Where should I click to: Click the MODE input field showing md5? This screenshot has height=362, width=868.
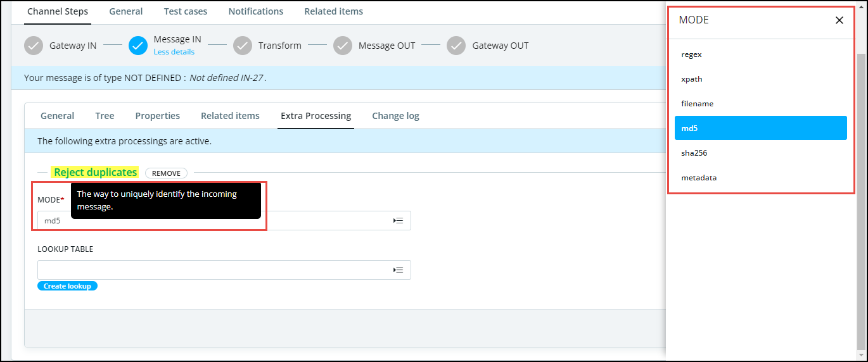224,221
